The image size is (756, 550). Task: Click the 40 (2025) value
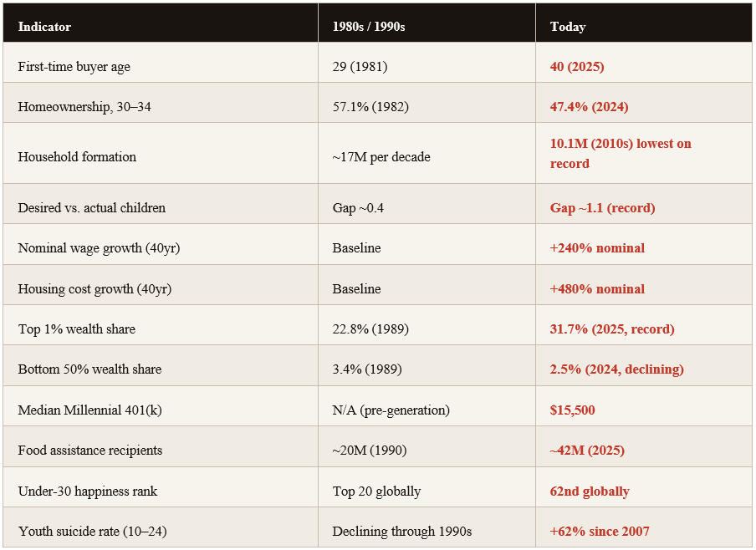(x=577, y=67)
